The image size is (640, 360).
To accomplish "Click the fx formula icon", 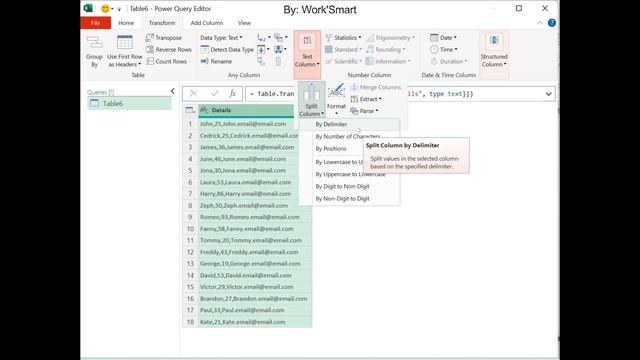I will click(232, 94).
